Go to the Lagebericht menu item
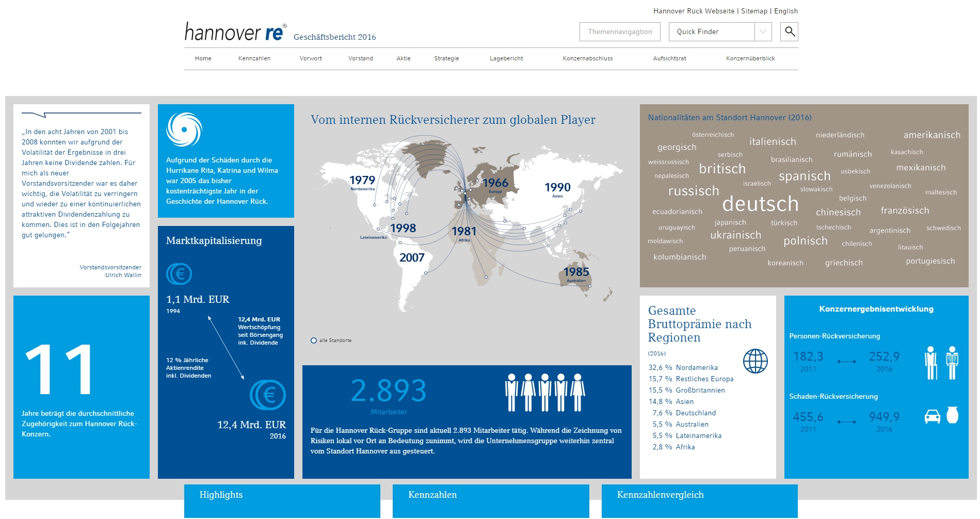This screenshot has height=519, width=980. pyautogui.click(x=506, y=58)
